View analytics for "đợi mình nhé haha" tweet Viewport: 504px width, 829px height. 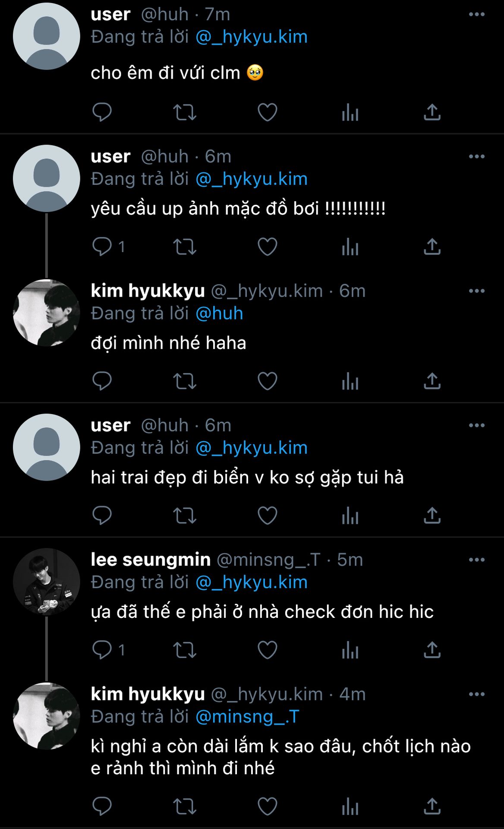point(350,381)
